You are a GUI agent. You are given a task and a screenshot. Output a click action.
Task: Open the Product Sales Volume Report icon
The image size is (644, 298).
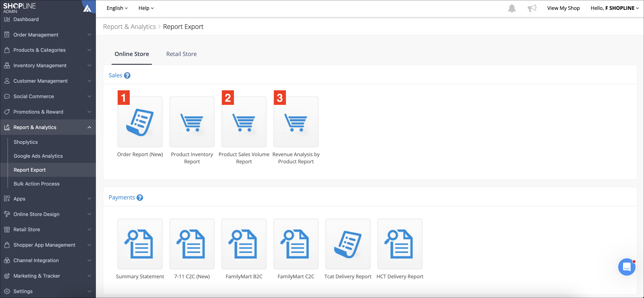pos(244,122)
